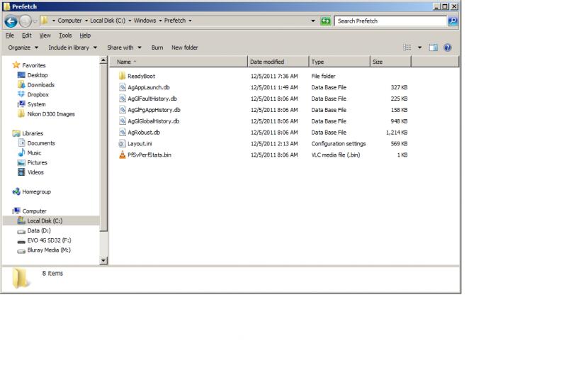588x368 pixels.
Task: Click Local Disk (C:) breadcrumb segment
Action: (108, 21)
